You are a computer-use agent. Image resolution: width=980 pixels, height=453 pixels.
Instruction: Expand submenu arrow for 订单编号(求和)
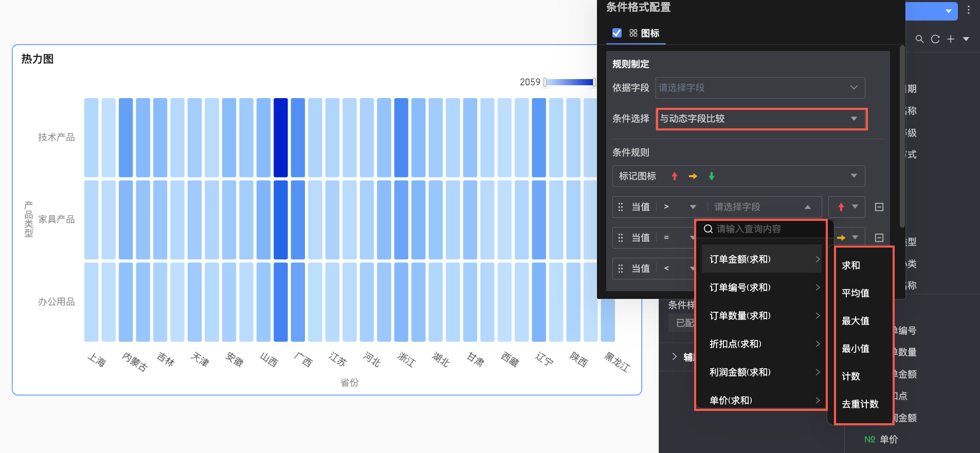818,287
